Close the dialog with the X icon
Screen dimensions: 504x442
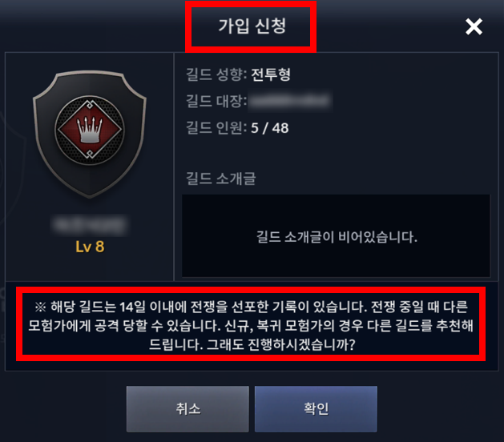click(x=474, y=26)
